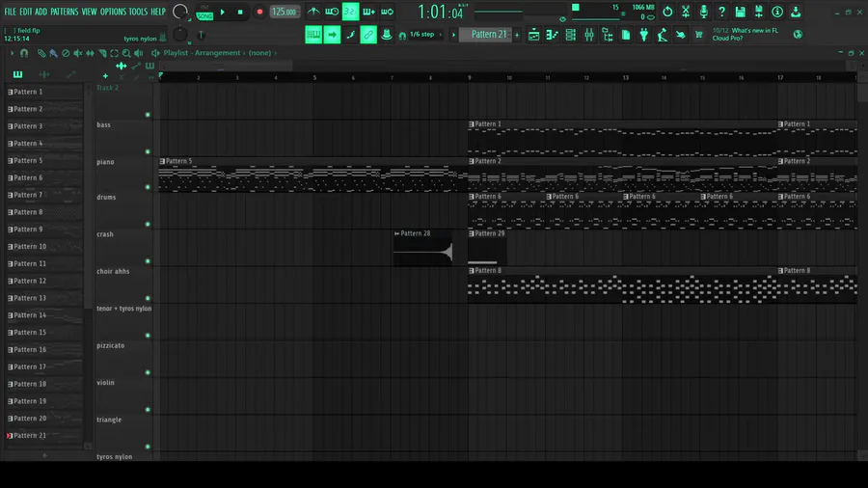The image size is (868, 488).
Task: Click the Save floppy disk icon
Action: [740, 12]
